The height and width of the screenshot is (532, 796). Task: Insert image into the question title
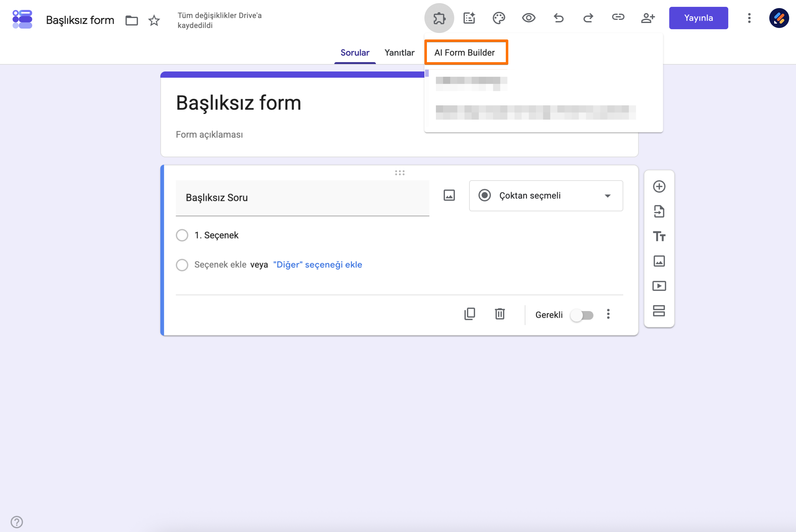pyautogui.click(x=449, y=196)
